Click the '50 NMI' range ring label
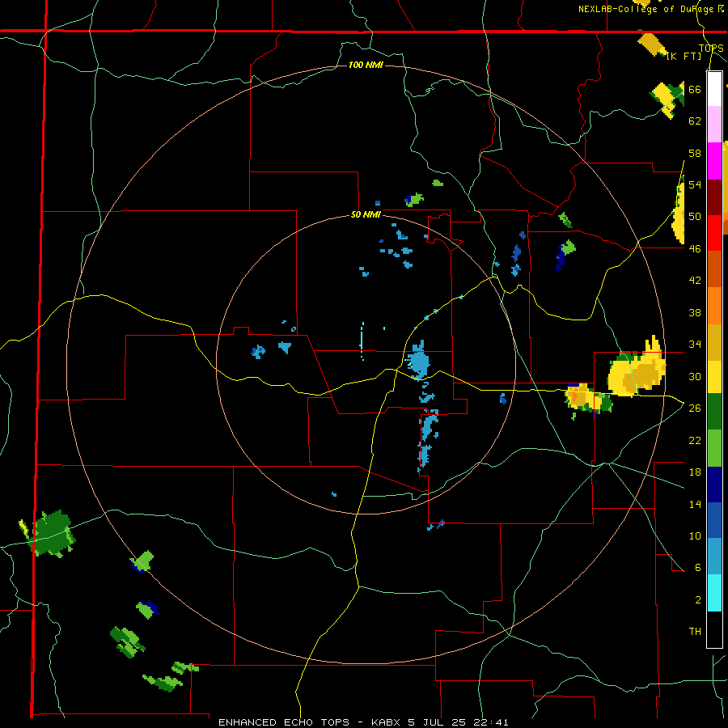Screen dimensions: 728x728 click(366, 214)
